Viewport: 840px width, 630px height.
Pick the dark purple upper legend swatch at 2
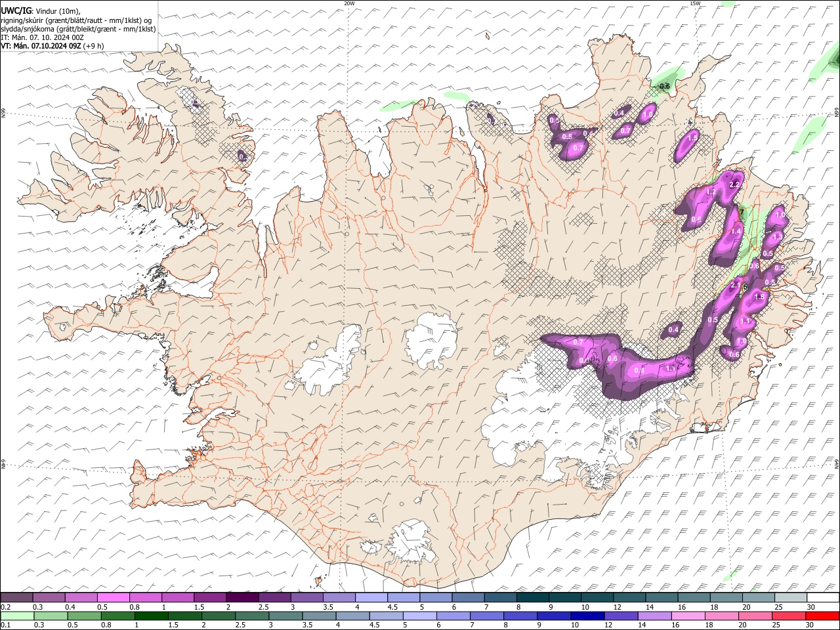tap(242, 597)
